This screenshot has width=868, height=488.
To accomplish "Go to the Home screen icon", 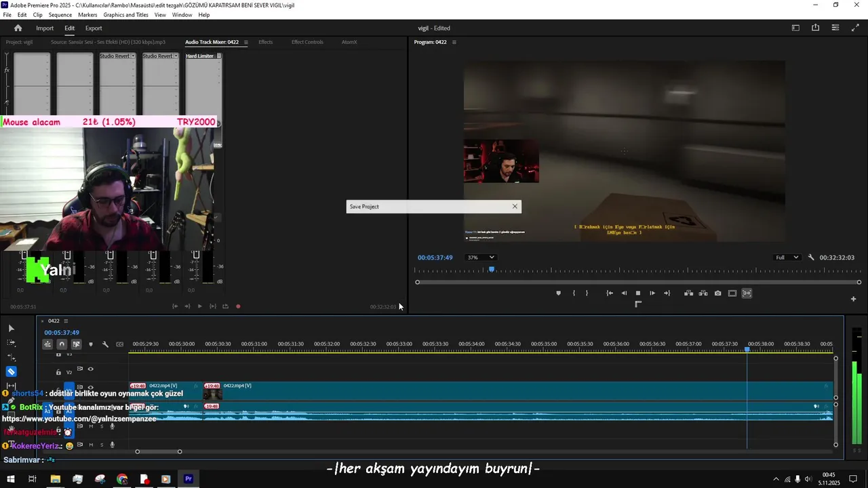I will (18, 28).
